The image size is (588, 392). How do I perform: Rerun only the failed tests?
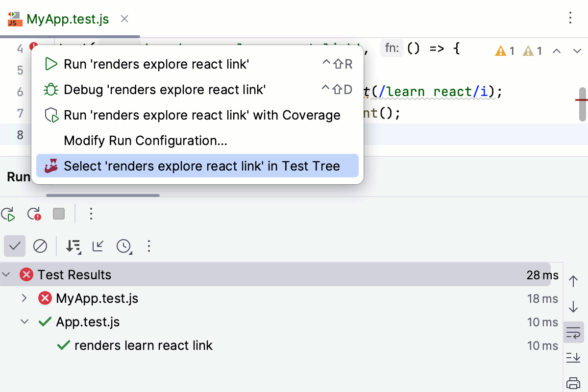(33, 214)
